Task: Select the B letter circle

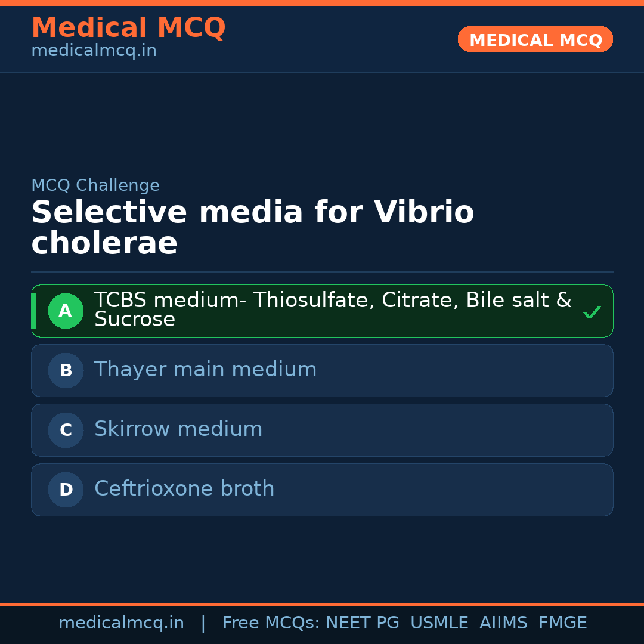Action: (x=66, y=370)
